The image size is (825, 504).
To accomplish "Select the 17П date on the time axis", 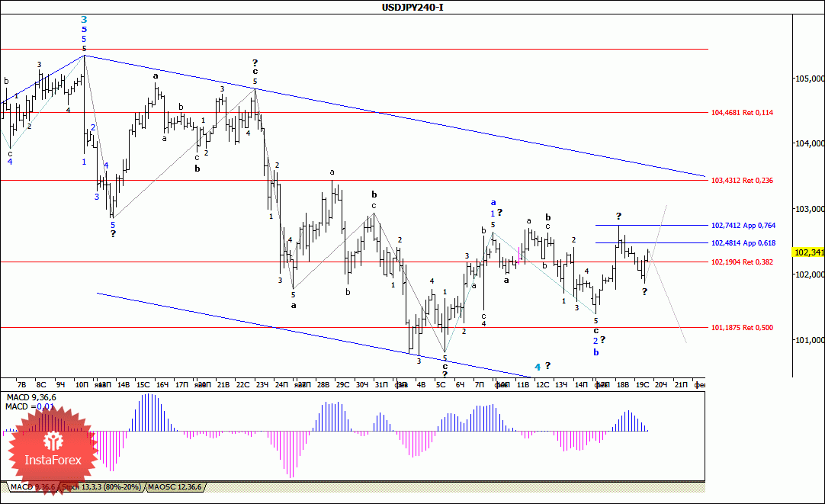I will pyautogui.click(x=181, y=385).
